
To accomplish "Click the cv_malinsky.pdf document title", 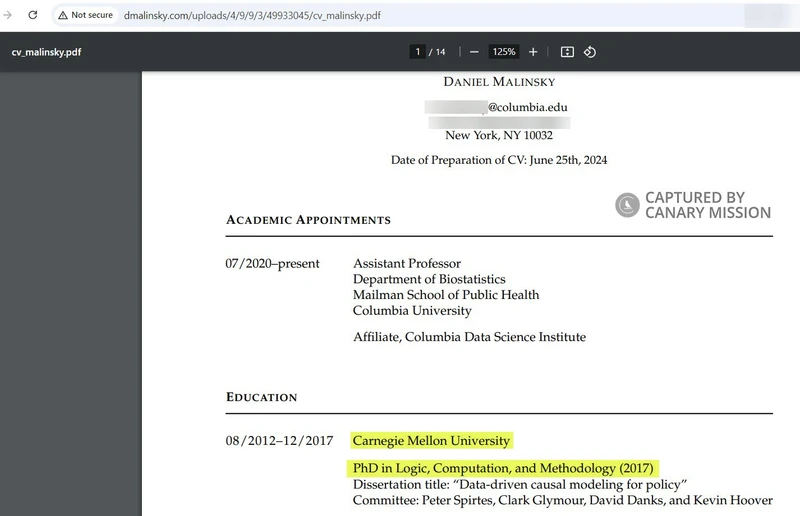I will [x=46, y=52].
